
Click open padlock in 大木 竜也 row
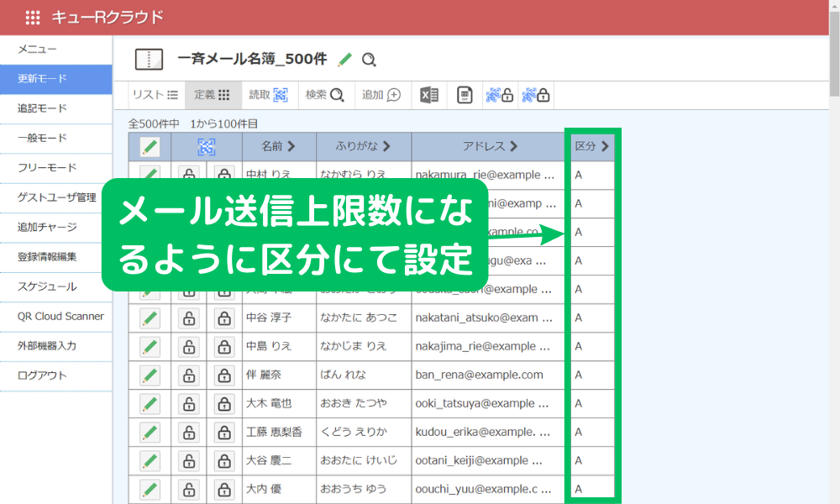(x=189, y=404)
